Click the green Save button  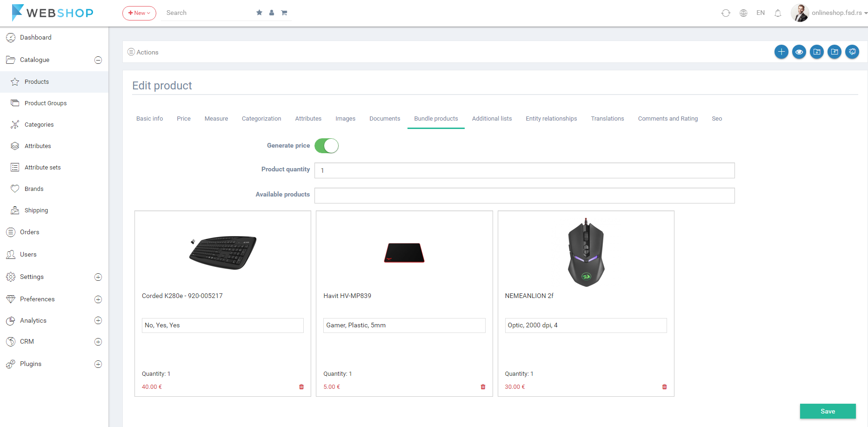point(828,411)
